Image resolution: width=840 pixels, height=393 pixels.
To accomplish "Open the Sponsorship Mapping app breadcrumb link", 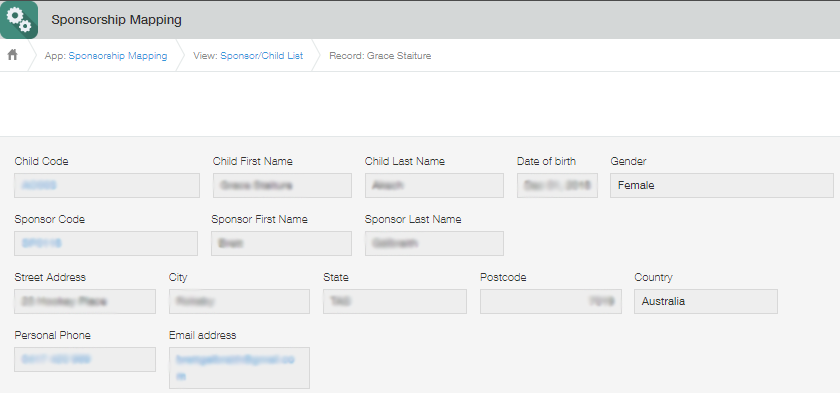I will coord(118,56).
